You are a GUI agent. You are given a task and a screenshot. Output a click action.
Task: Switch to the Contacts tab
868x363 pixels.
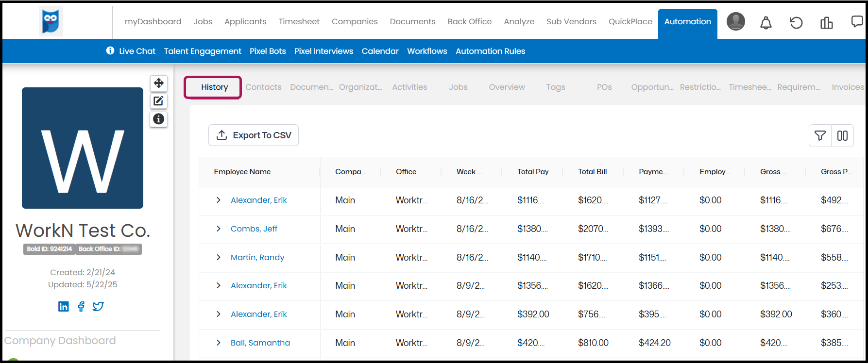(263, 87)
